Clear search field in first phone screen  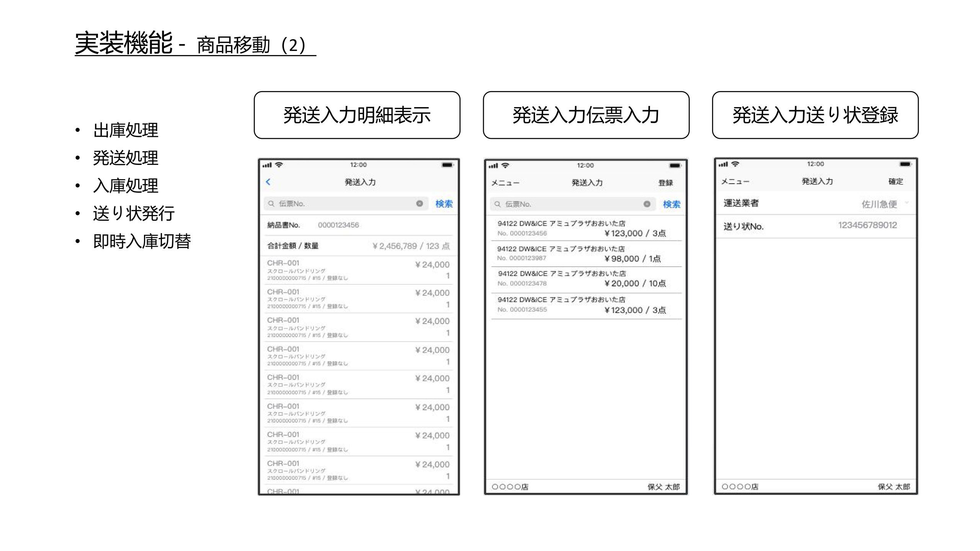(420, 204)
